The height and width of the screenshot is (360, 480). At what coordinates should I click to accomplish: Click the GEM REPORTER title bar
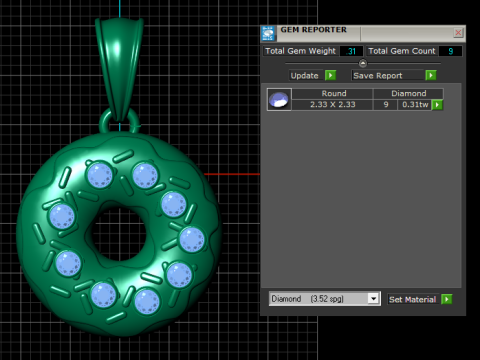coord(363,33)
